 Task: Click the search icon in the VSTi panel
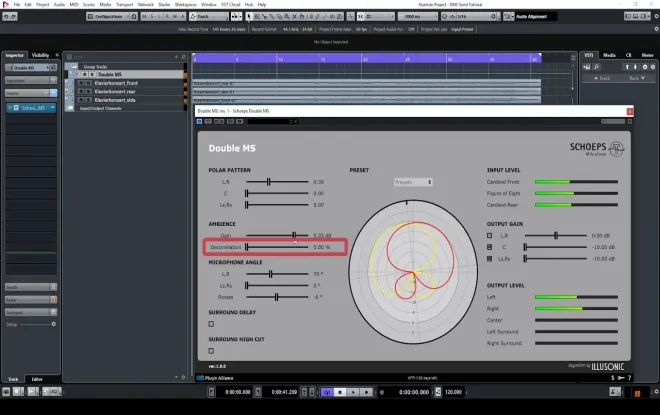[596, 67]
